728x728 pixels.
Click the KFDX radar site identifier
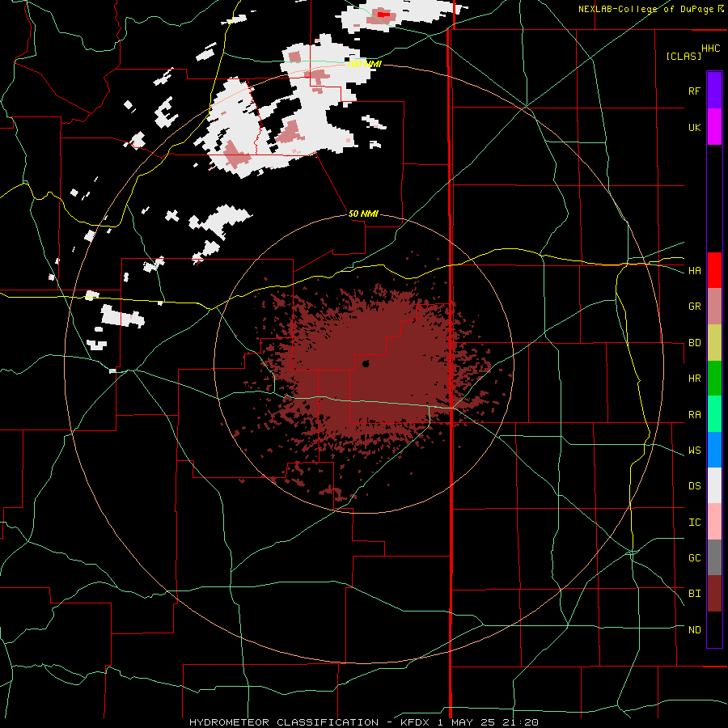point(415,722)
